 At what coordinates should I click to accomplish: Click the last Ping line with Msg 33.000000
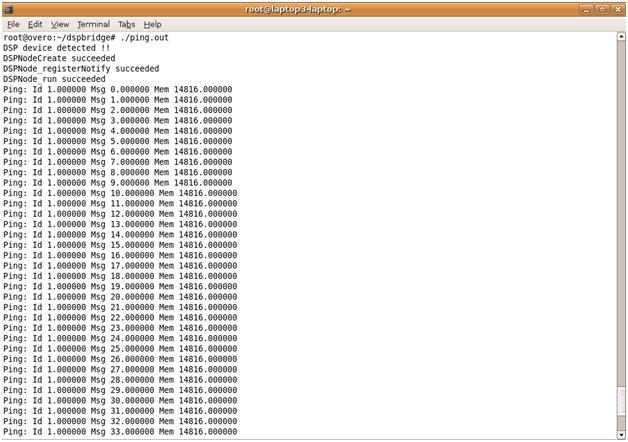click(120, 432)
